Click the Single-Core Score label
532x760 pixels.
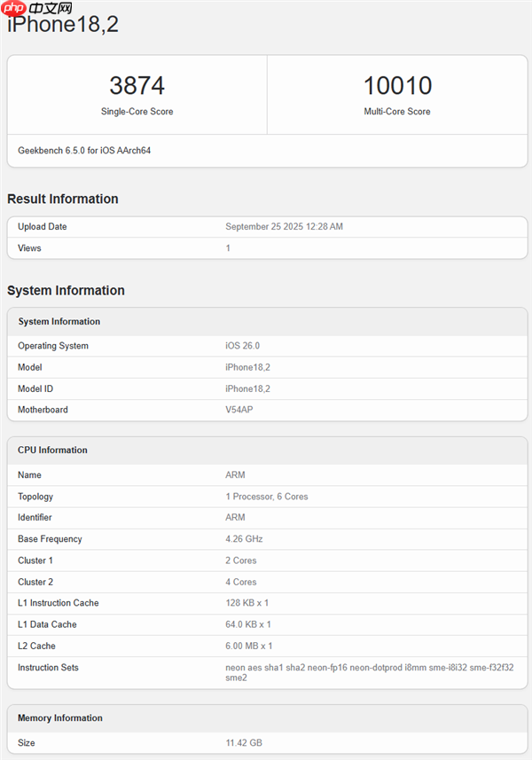(137, 112)
